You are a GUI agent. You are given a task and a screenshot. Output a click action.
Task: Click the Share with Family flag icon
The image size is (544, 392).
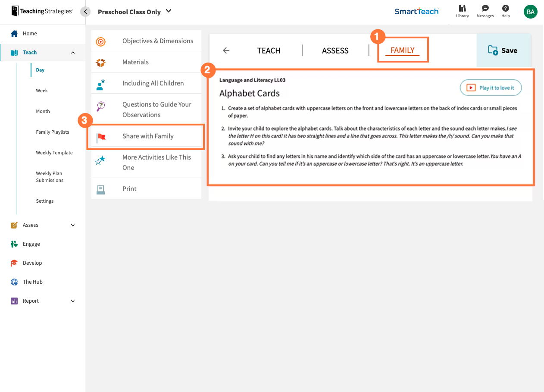100,135
